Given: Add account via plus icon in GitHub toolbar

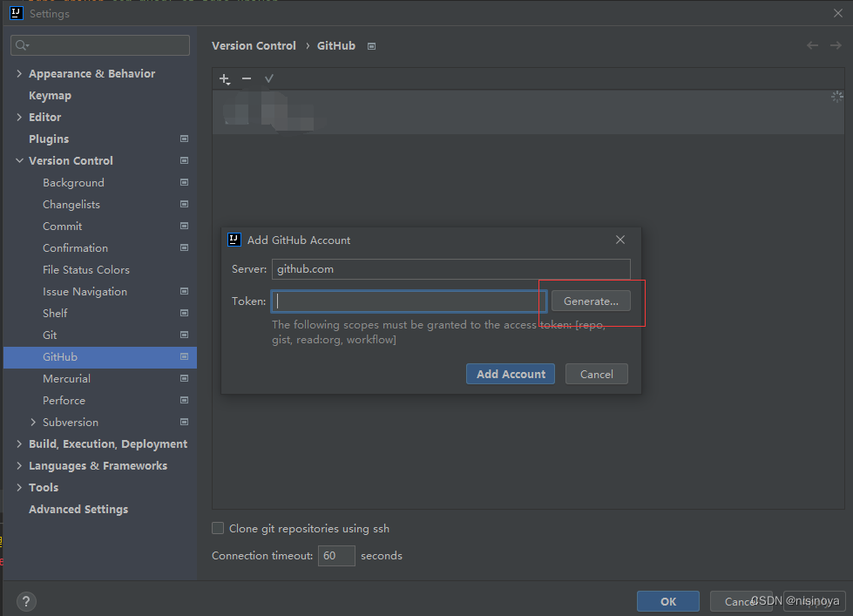Looking at the screenshot, I should click(x=225, y=79).
